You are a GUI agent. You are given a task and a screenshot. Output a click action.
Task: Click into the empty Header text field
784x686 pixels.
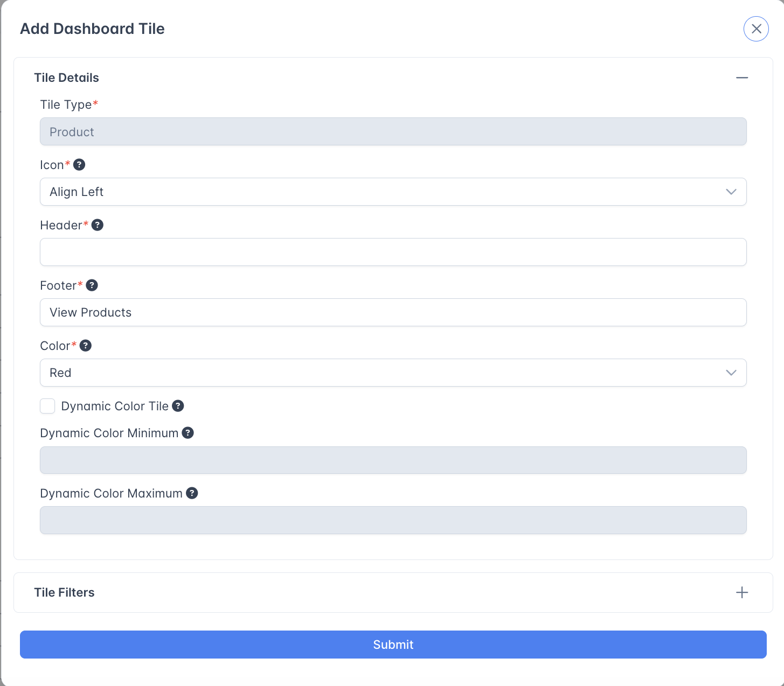[393, 252]
